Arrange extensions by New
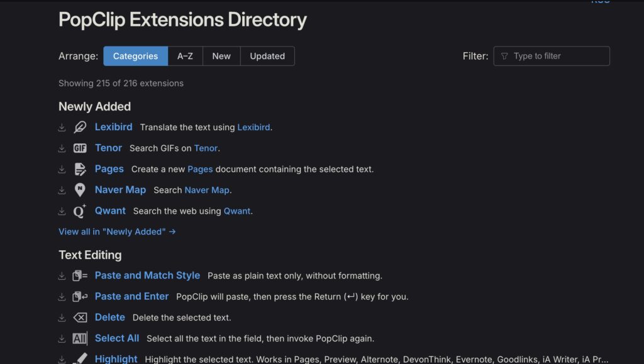Screen dimensions: 644x364 (221, 56)
